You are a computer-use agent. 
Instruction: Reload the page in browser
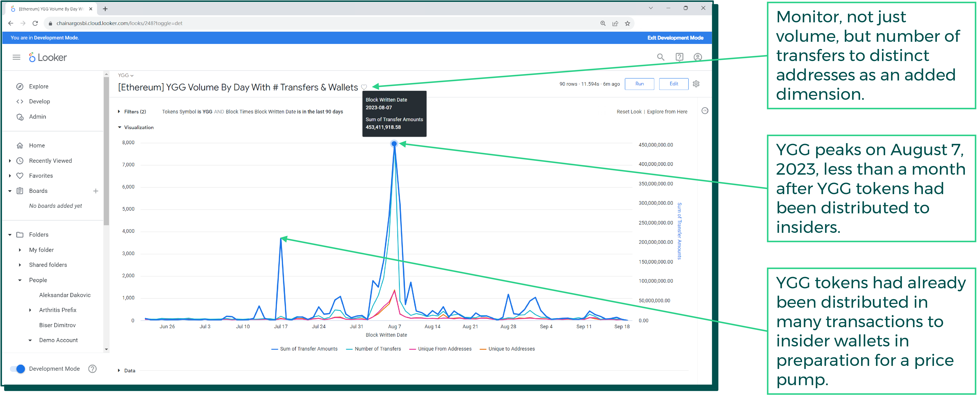35,23
